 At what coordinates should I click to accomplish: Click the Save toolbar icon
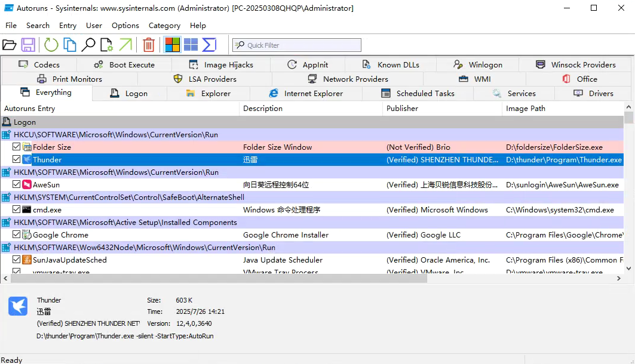point(28,45)
